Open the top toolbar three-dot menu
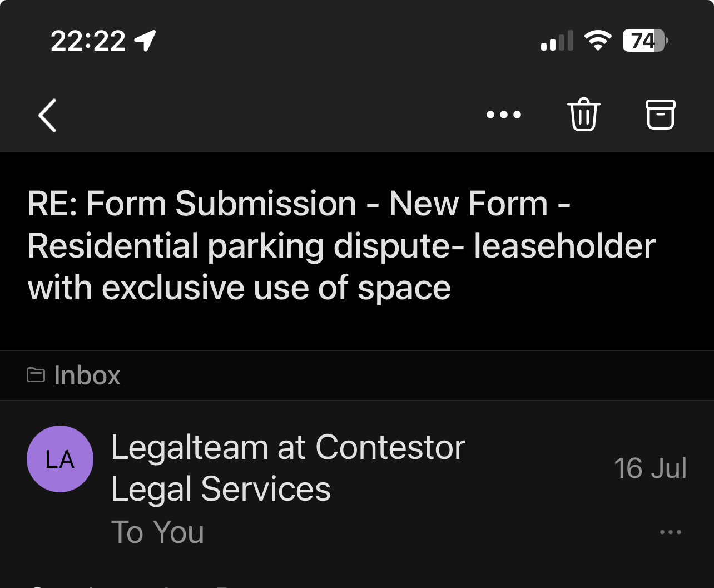This screenshot has height=588, width=714. (x=503, y=115)
